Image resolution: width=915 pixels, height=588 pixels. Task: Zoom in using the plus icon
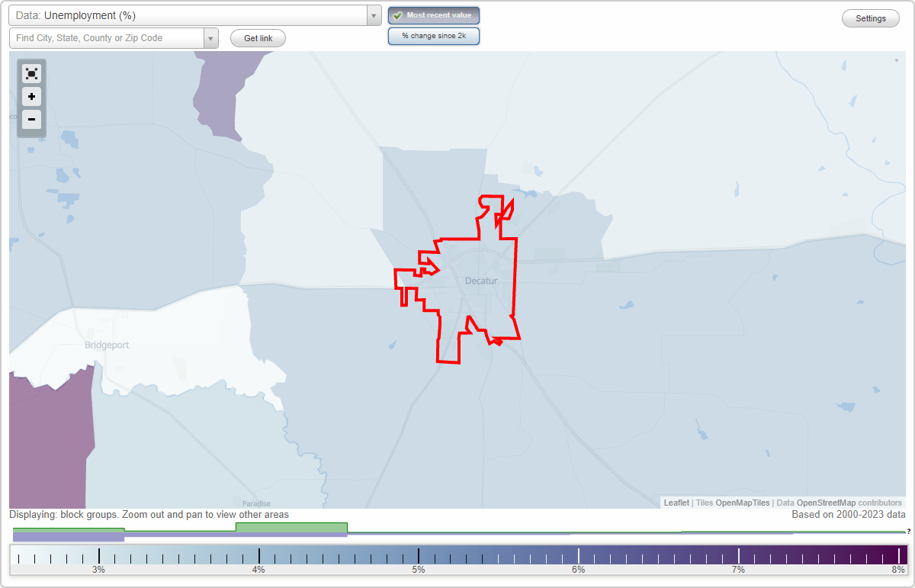click(31, 97)
